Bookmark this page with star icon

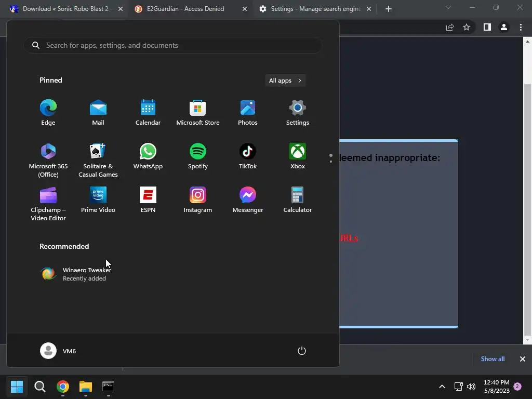click(x=467, y=27)
